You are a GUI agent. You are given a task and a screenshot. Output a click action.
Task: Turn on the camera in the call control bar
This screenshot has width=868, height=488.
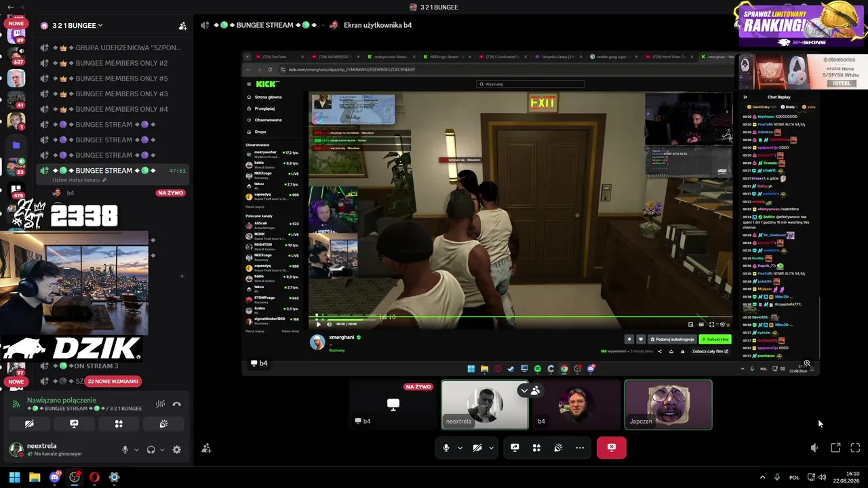tap(477, 448)
